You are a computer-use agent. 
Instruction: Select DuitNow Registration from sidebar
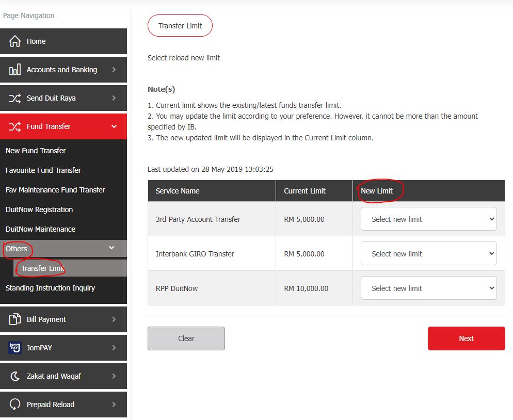pyautogui.click(x=39, y=209)
